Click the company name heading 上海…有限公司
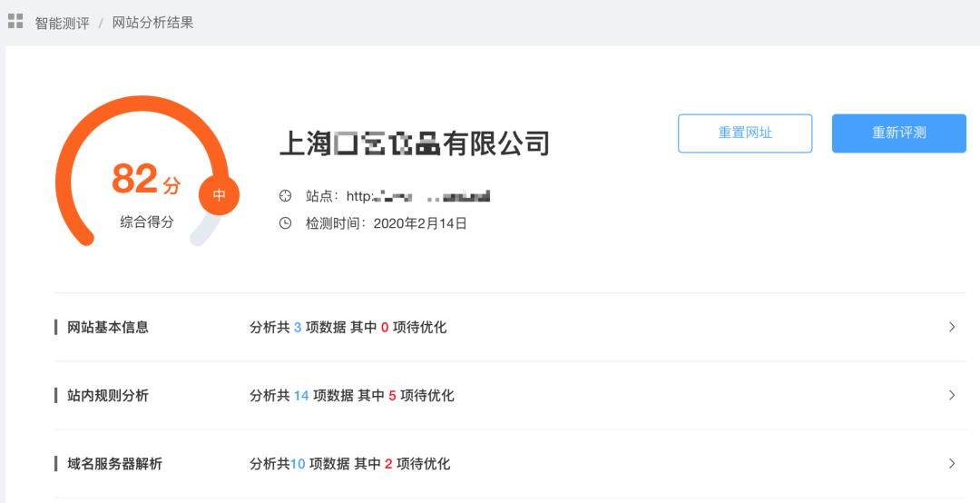Viewport: 980px width, 503px height. 414,143
